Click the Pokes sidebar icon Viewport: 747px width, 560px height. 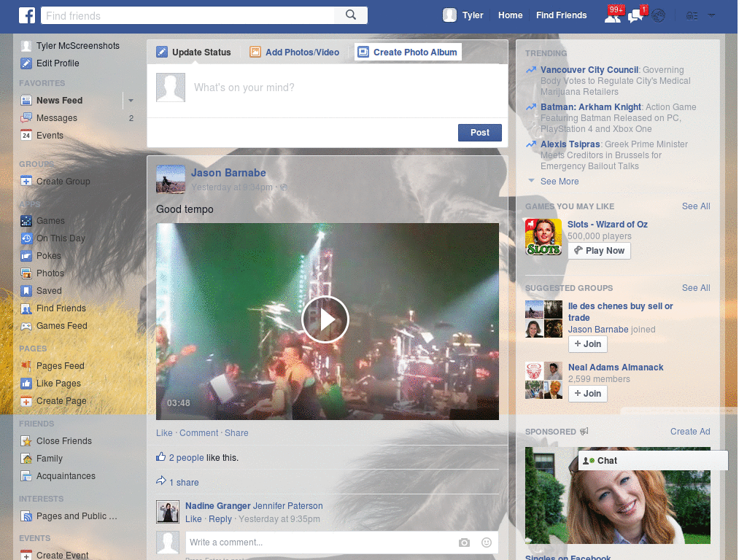pos(26,256)
